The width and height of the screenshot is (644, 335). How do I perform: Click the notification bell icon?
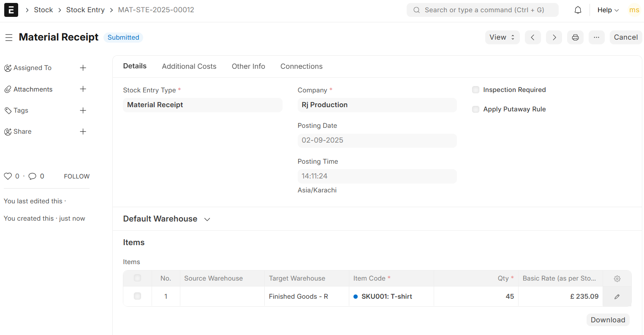(578, 10)
